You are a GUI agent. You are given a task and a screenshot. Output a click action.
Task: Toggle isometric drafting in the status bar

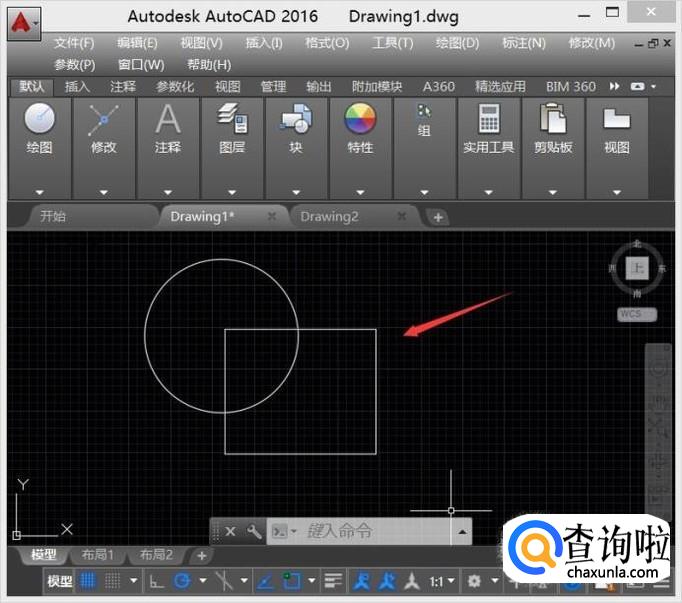pyautogui.click(x=224, y=581)
